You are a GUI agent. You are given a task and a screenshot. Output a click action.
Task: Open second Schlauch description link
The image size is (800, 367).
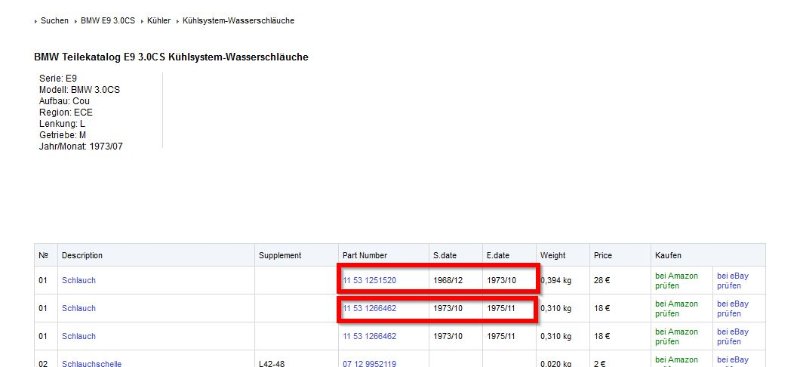[x=79, y=308]
